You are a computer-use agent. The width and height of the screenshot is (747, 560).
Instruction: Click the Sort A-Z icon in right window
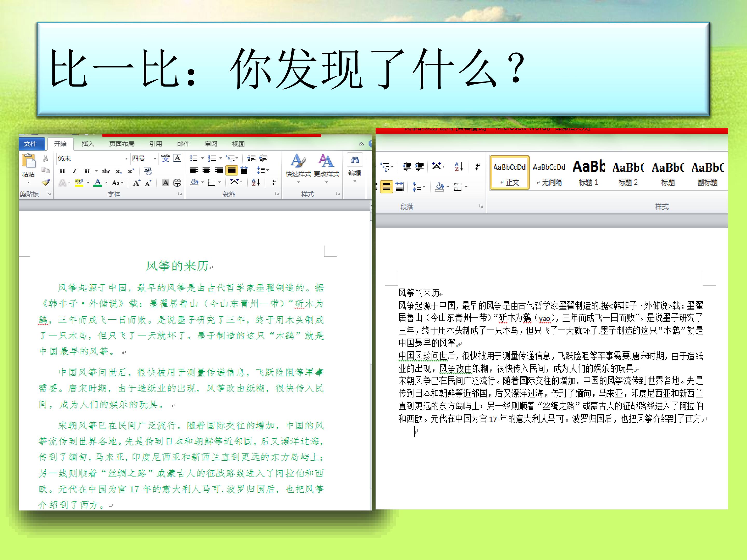click(459, 167)
